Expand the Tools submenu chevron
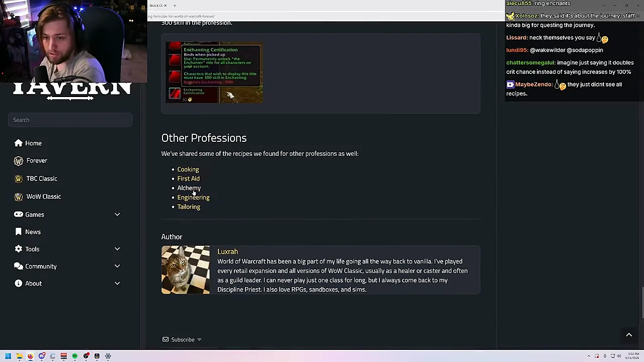The width and height of the screenshot is (644, 362). point(117,249)
